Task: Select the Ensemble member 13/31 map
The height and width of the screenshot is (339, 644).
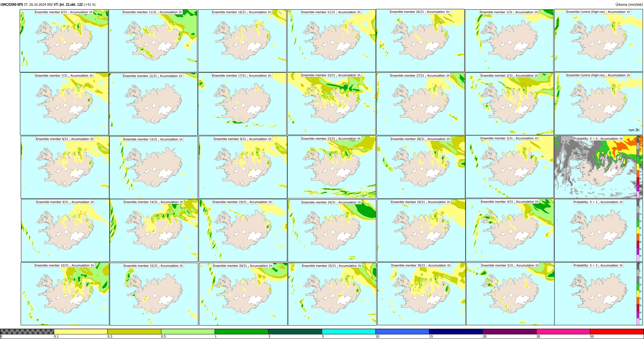Action: pos(154,167)
